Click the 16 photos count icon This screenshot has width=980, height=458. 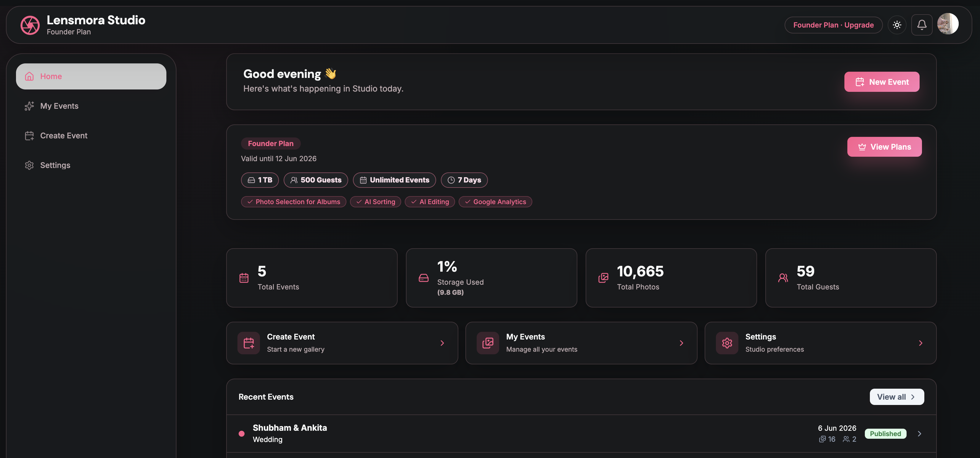pos(822,439)
